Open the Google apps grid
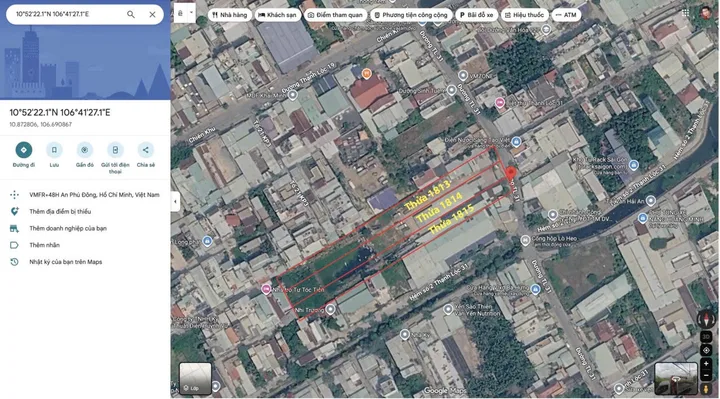This screenshot has height=399, width=720. 686,13
